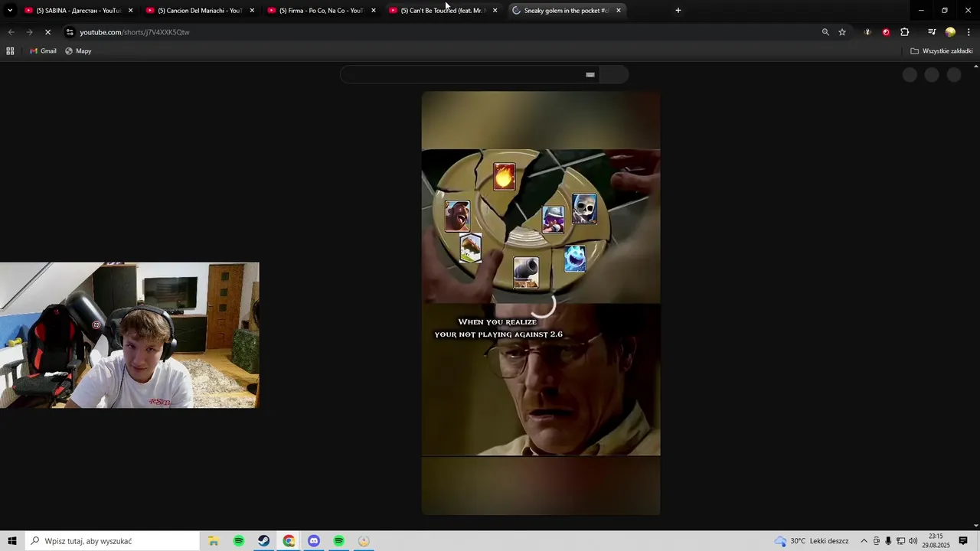Go back to the previous page
This screenshot has width=980, height=551.
coord(11,32)
